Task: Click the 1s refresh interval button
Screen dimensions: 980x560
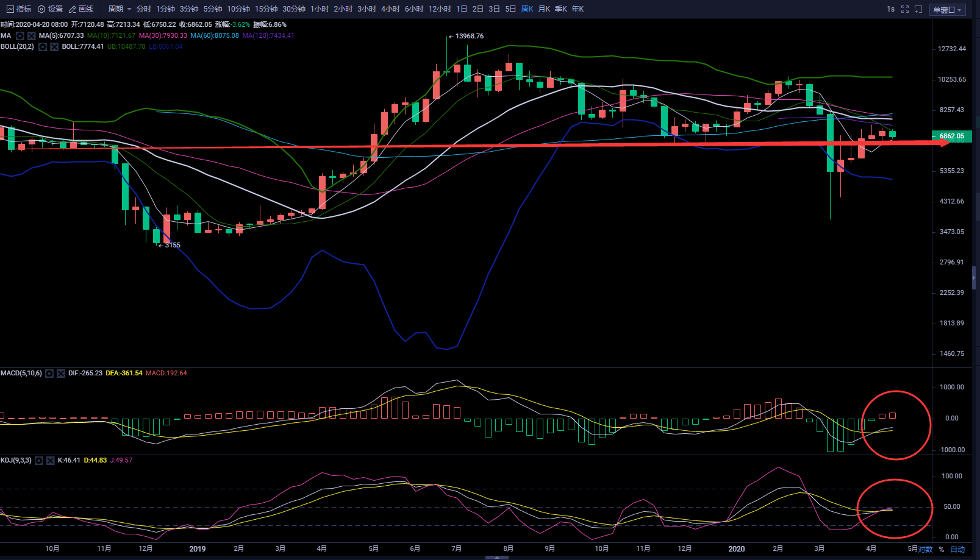Action: pos(890,9)
